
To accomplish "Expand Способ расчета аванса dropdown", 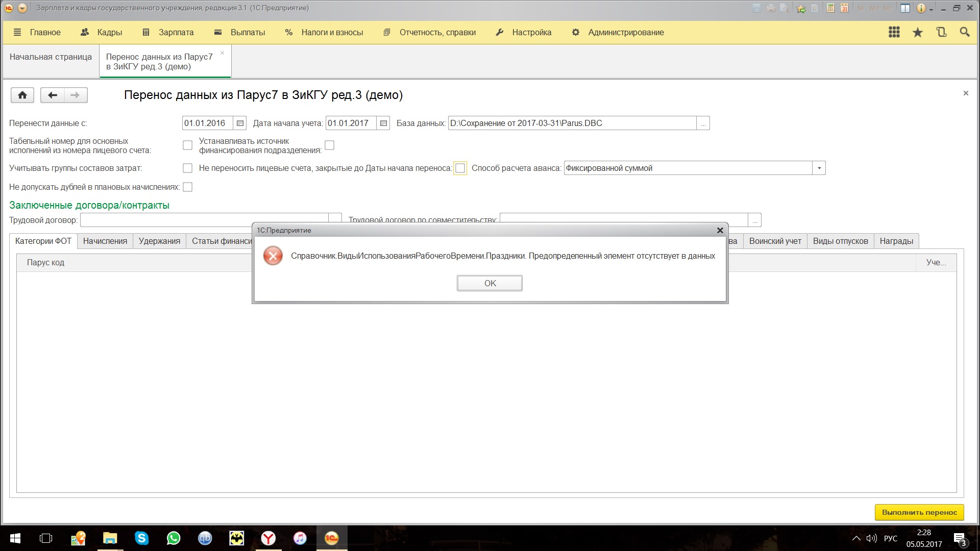I will click(x=819, y=168).
